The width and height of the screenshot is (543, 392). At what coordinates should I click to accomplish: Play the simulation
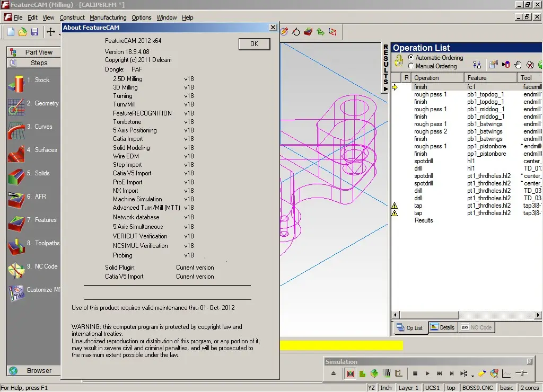pos(427,373)
